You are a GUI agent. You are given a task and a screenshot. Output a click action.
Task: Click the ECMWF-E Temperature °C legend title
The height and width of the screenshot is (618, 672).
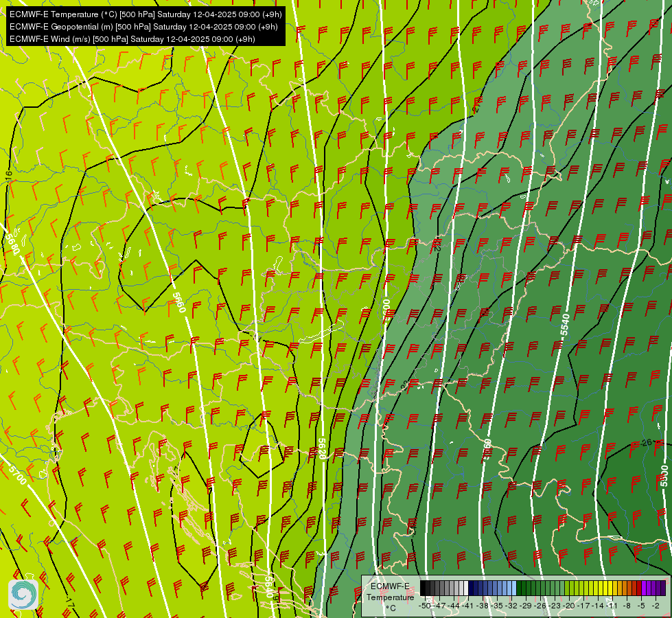(390, 597)
